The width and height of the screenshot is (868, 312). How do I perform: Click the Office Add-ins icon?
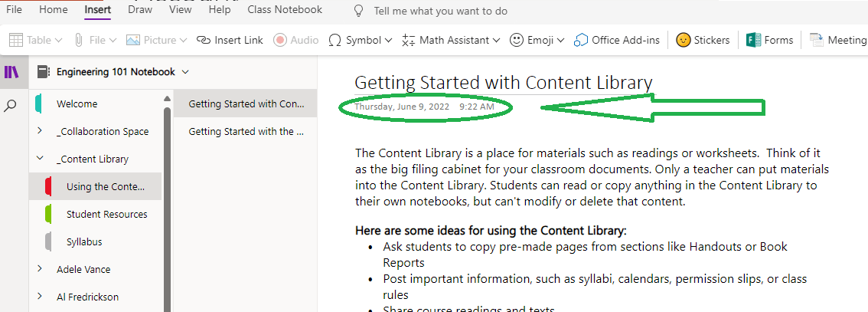tap(582, 40)
